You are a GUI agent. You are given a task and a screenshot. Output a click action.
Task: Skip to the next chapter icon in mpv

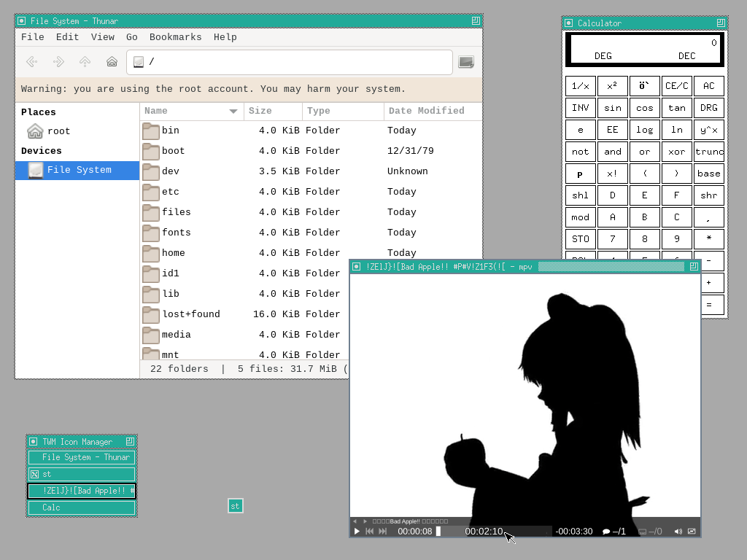382,531
